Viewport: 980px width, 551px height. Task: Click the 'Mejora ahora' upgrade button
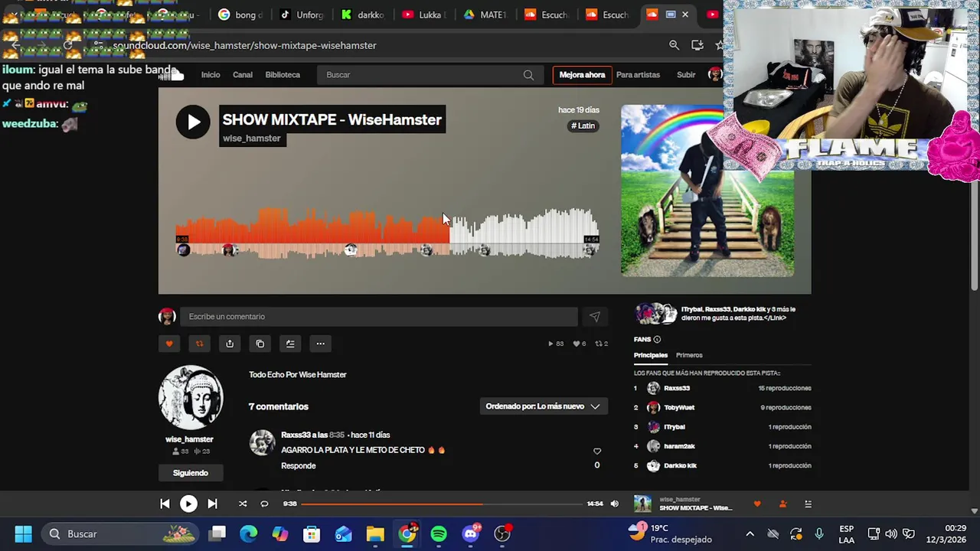click(x=582, y=75)
